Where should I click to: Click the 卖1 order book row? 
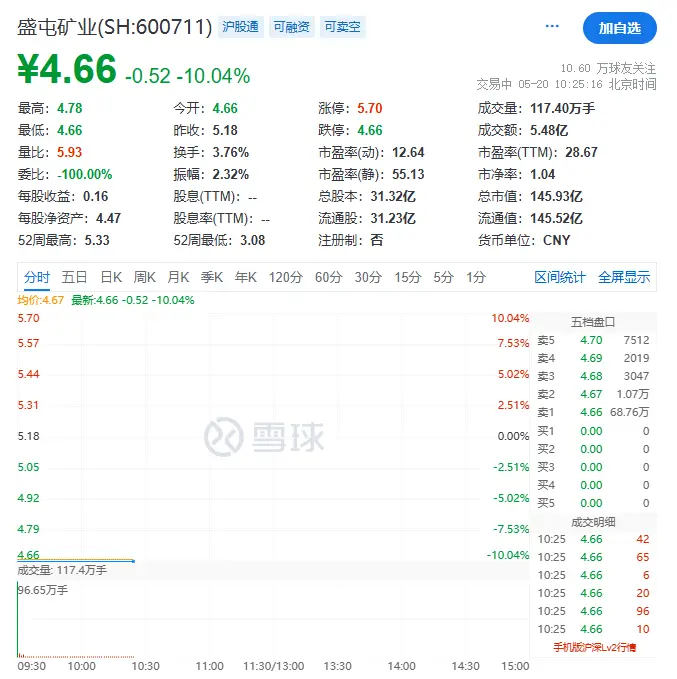(593, 412)
